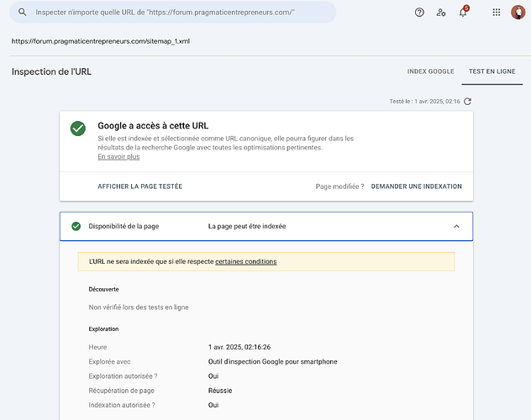Collapse the Disponibilité de la page section
Screen dimensions: 531x420
tap(456, 226)
